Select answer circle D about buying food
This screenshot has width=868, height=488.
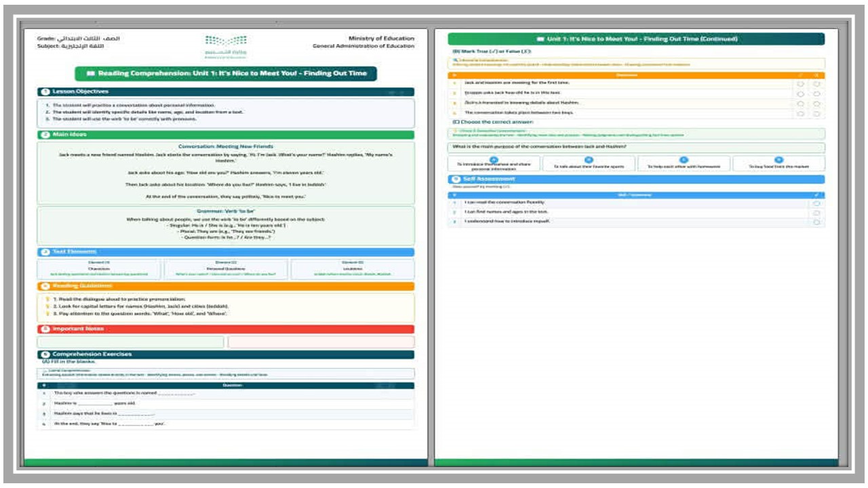pos(778,159)
